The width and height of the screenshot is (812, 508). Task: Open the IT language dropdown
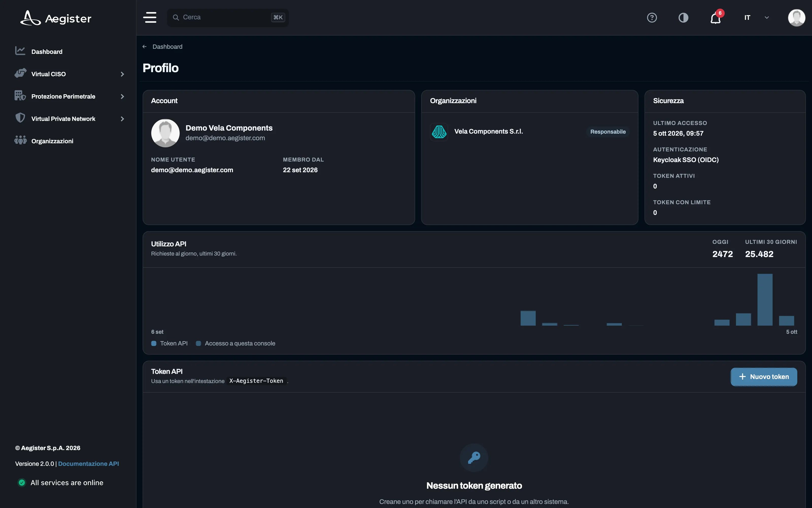point(756,18)
